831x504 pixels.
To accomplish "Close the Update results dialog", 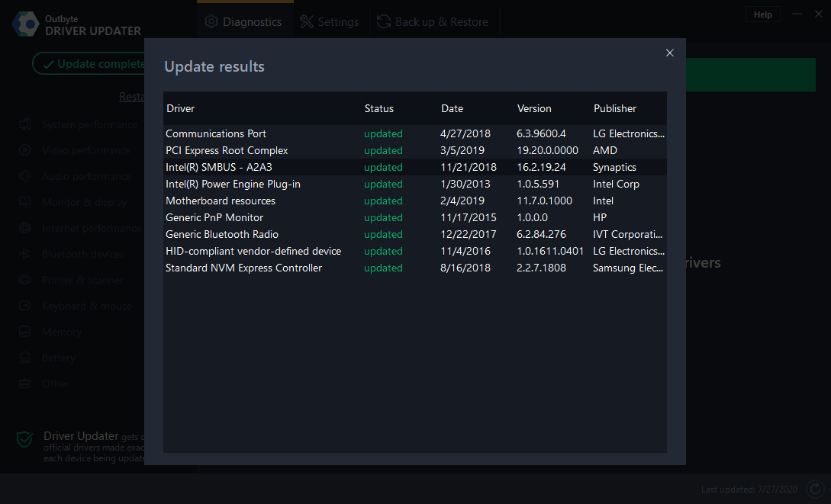I will pyautogui.click(x=669, y=53).
